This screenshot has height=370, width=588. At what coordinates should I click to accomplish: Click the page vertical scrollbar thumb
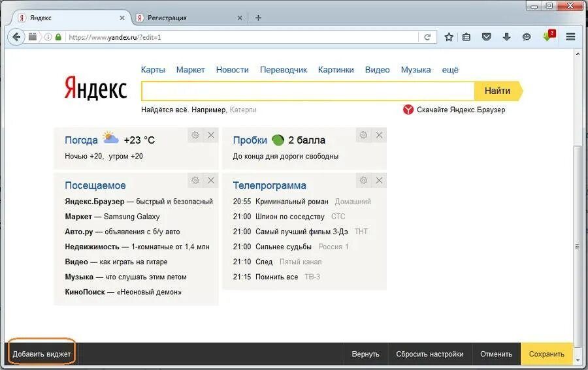(x=578, y=247)
